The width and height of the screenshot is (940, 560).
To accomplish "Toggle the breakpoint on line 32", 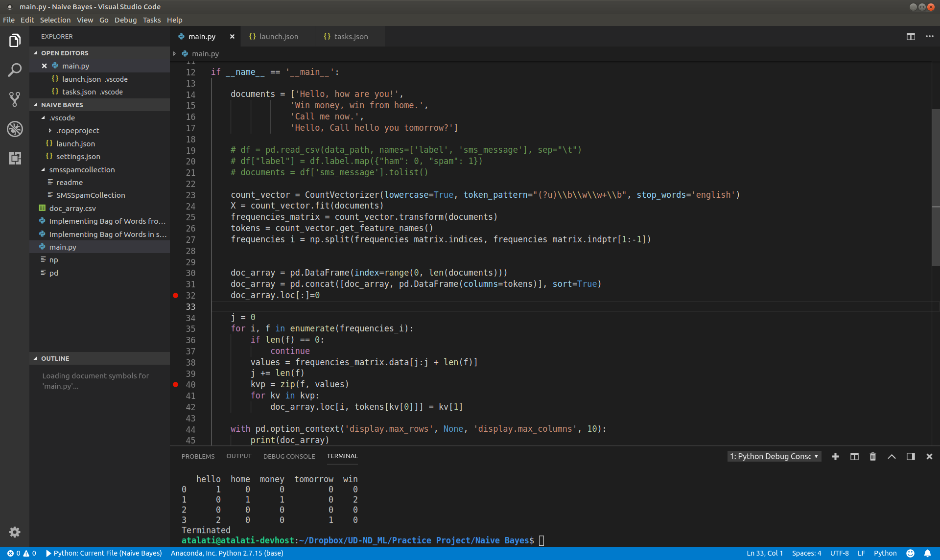I will pyautogui.click(x=175, y=295).
